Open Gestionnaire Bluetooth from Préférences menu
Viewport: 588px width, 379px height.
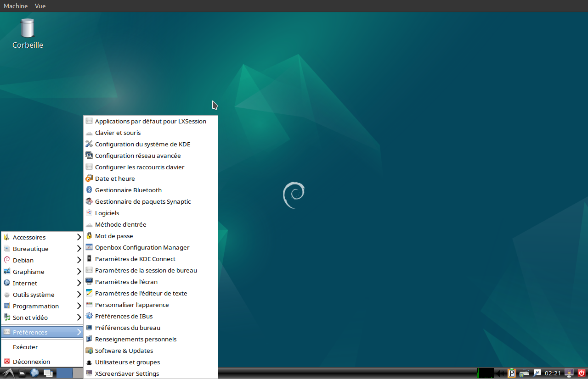[x=128, y=190]
